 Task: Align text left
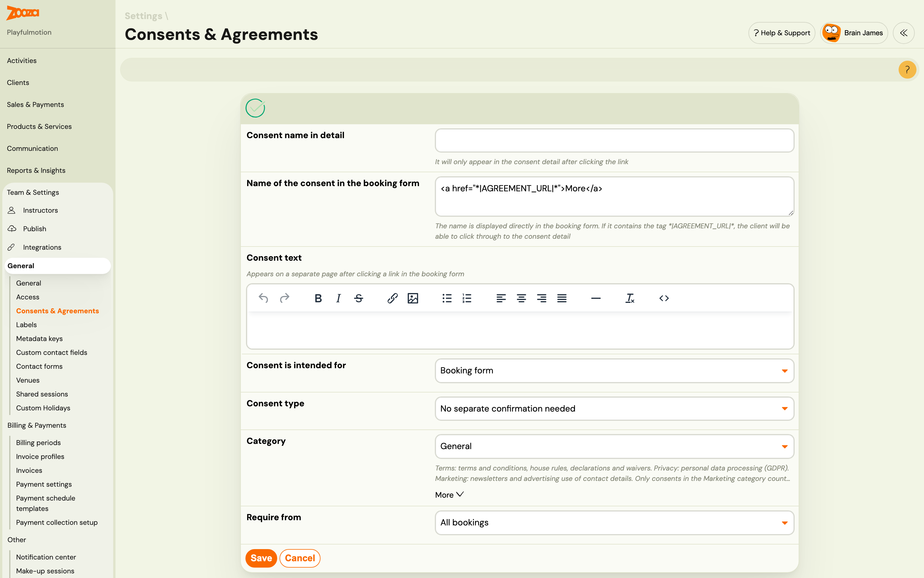point(501,298)
